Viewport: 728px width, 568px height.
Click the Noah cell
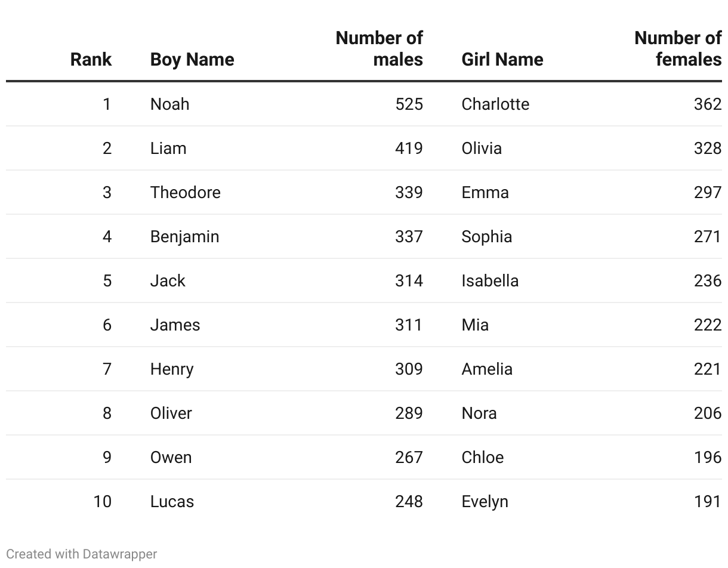[169, 104]
